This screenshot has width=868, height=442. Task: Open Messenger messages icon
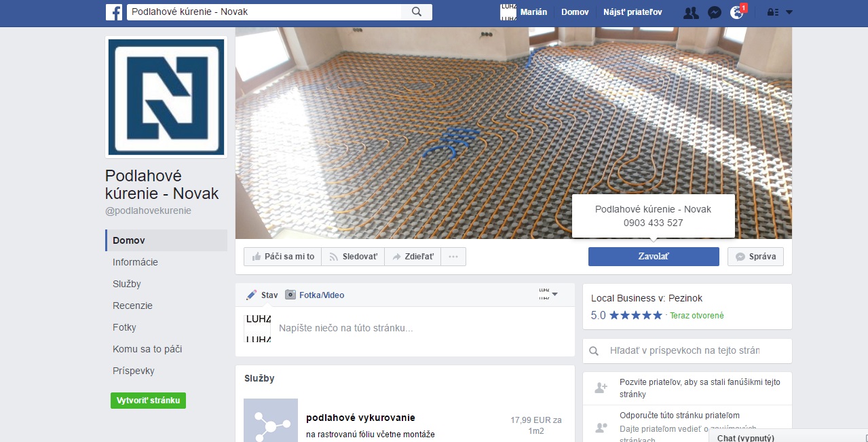click(x=714, y=12)
